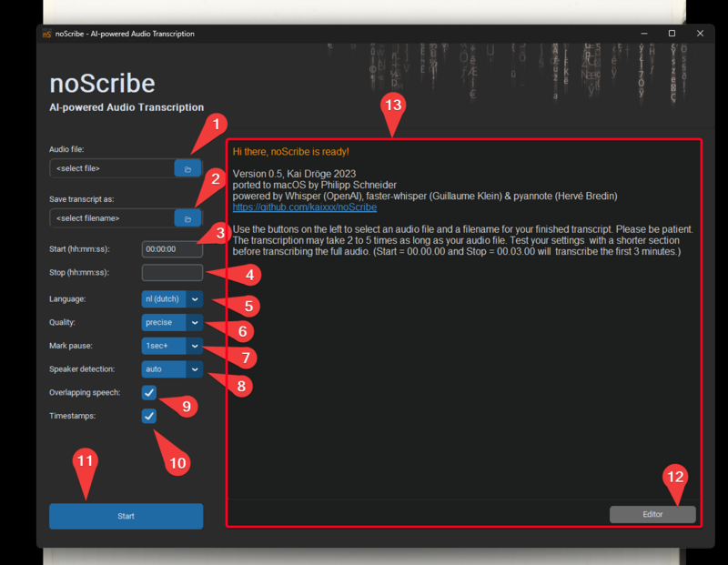
Task: Uncheck the Timestamps option
Action: [149, 417]
